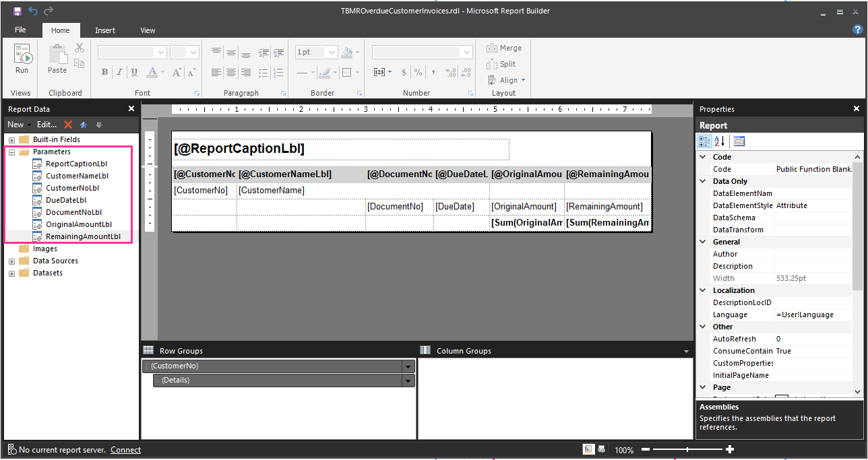The width and height of the screenshot is (868, 460).
Task: Open the Property Pages icon in Properties
Action: (739, 141)
